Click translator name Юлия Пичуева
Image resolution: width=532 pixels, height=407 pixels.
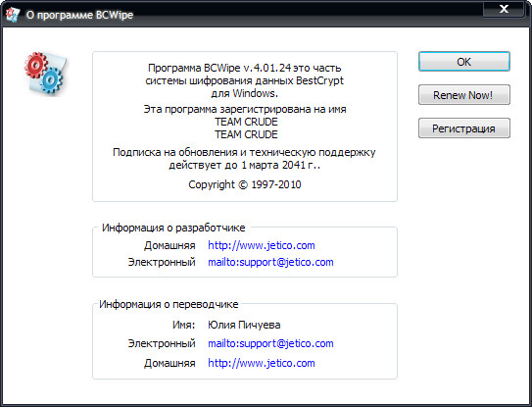coord(244,325)
